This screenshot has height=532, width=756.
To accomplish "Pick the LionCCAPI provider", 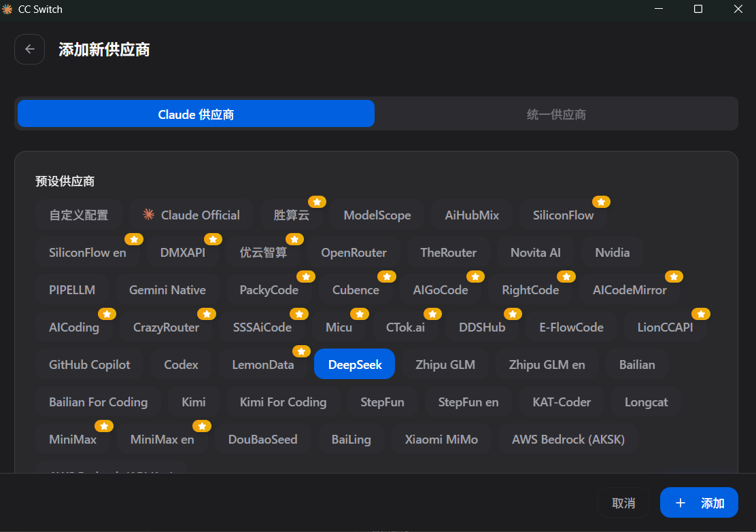I will coord(665,327).
